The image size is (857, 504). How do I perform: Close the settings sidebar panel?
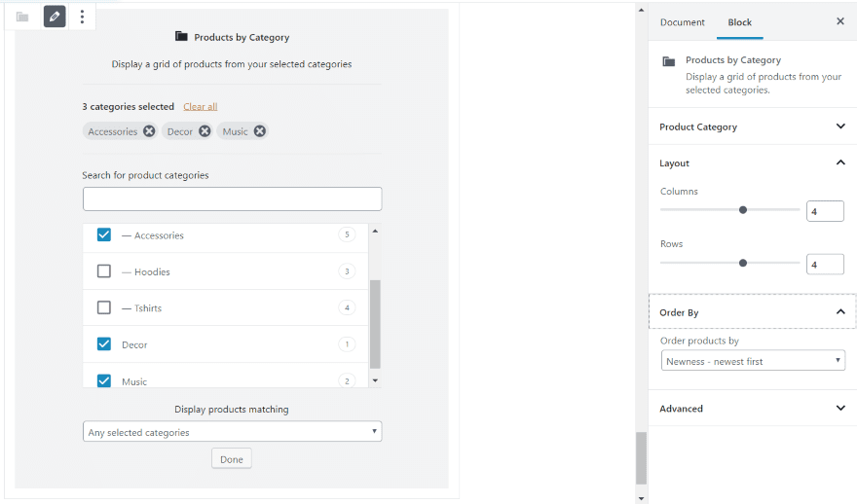click(x=840, y=21)
